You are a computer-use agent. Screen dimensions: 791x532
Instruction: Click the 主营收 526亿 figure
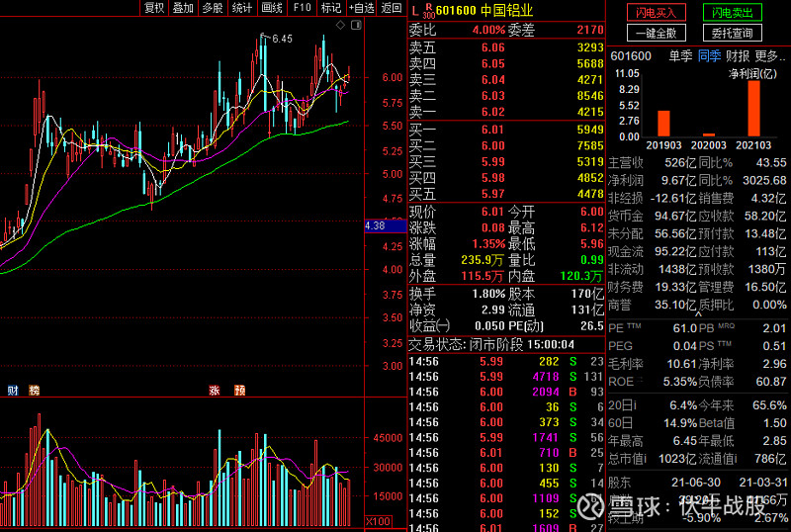coord(680,163)
